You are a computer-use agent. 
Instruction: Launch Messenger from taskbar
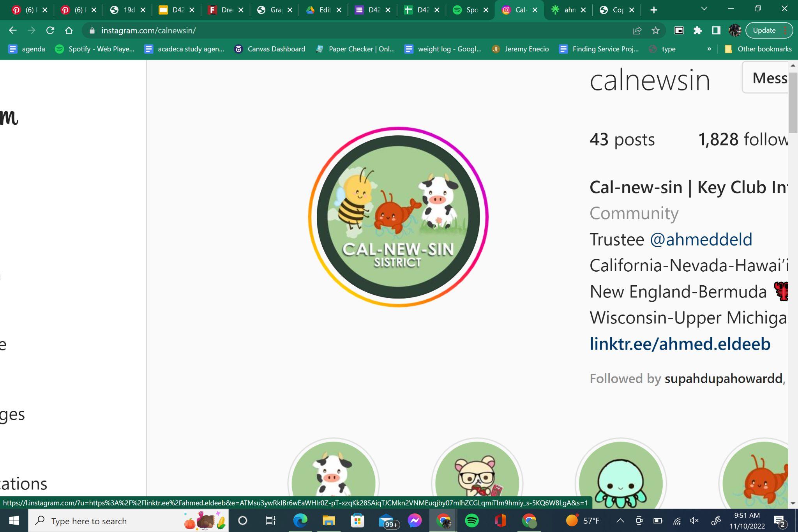tap(415, 521)
